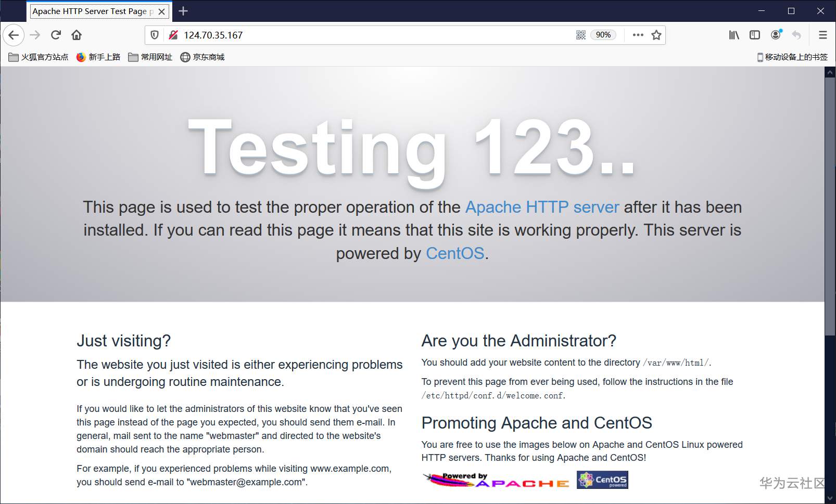This screenshot has height=504, width=836.
Task: Click the undo arrow toolbar icon
Action: (796, 35)
